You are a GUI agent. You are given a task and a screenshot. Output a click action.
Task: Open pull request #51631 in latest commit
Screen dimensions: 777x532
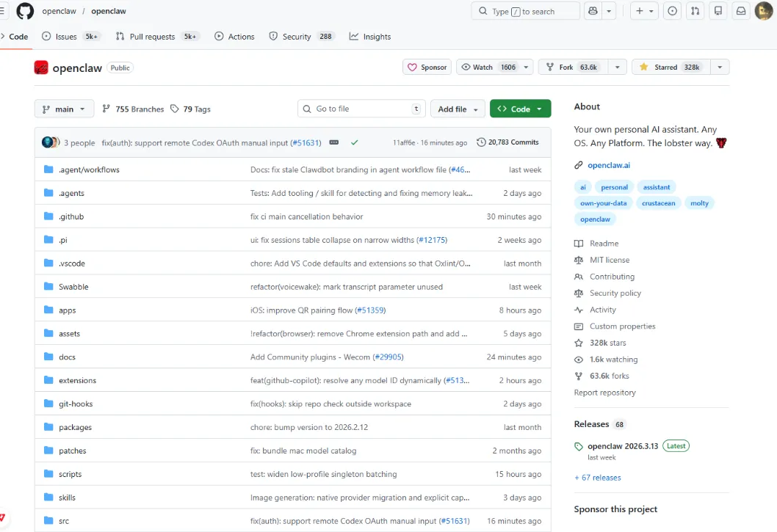306,142
